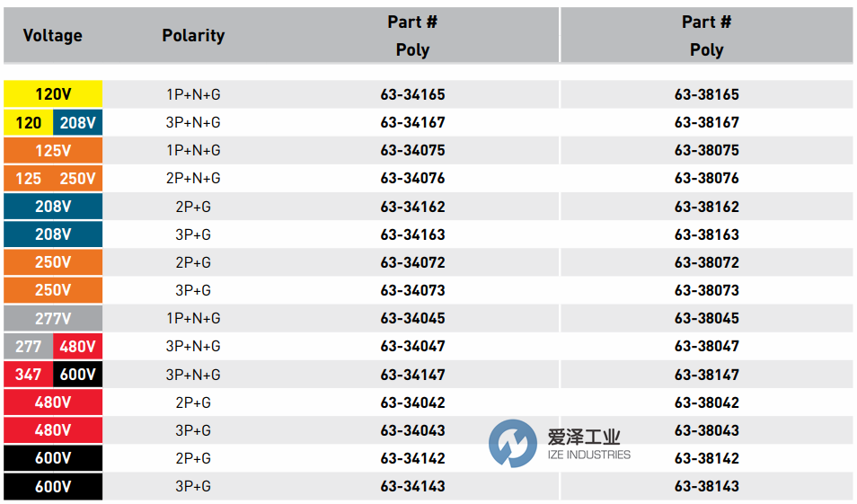Click the IZE Industries circular logo icon
The image size is (857, 504).
click(x=512, y=444)
